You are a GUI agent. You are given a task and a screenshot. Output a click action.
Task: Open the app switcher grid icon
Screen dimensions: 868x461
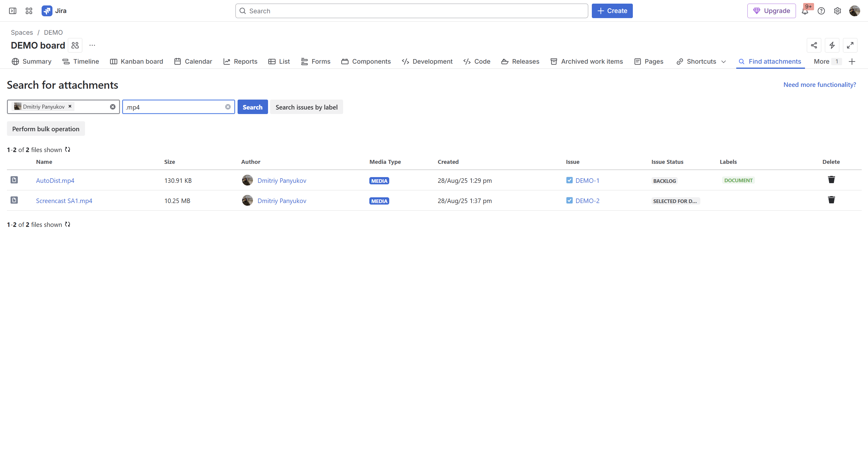29,11
